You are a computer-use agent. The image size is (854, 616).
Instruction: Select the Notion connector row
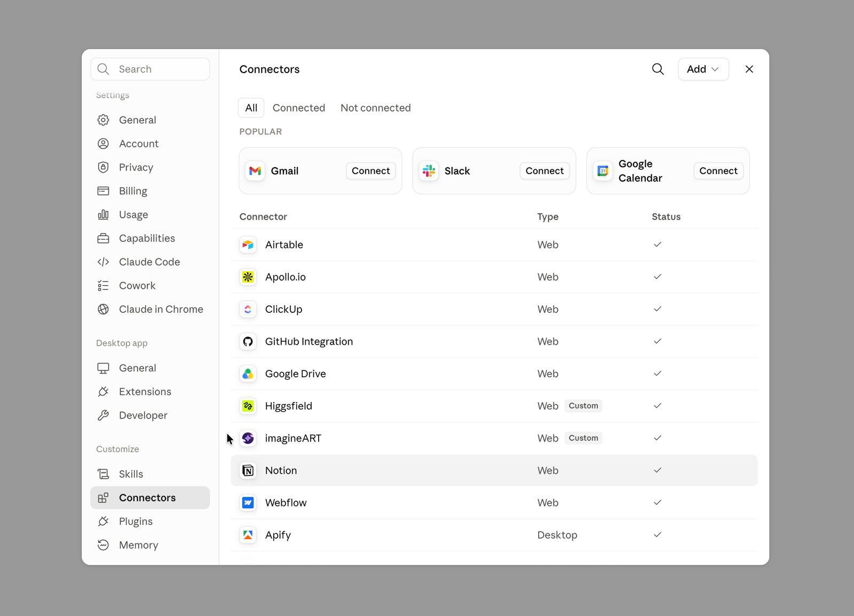[x=494, y=471]
